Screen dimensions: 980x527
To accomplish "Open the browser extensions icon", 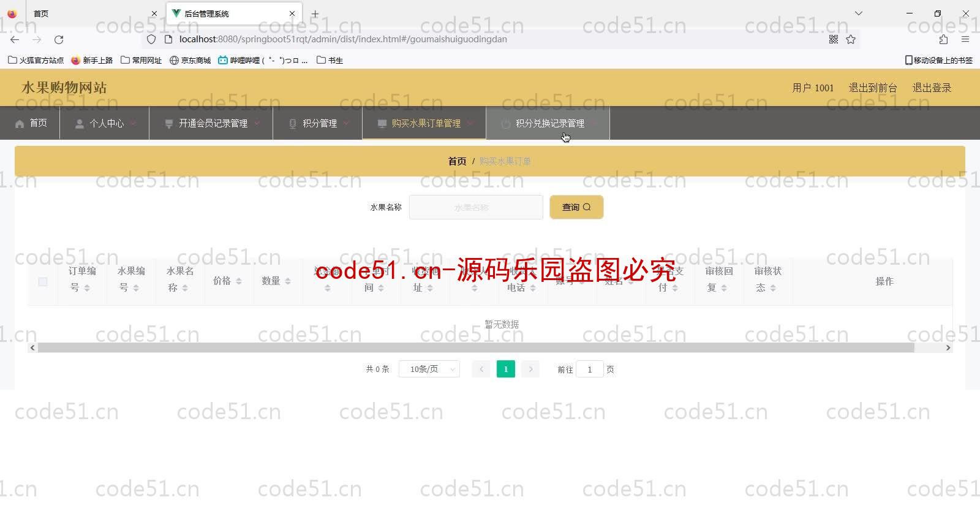I will click(943, 39).
